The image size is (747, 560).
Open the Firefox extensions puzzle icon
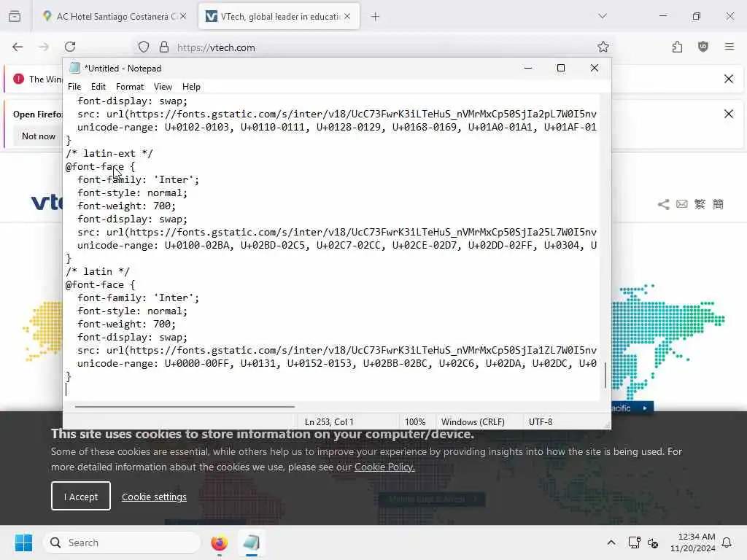[x=677, y=47]
